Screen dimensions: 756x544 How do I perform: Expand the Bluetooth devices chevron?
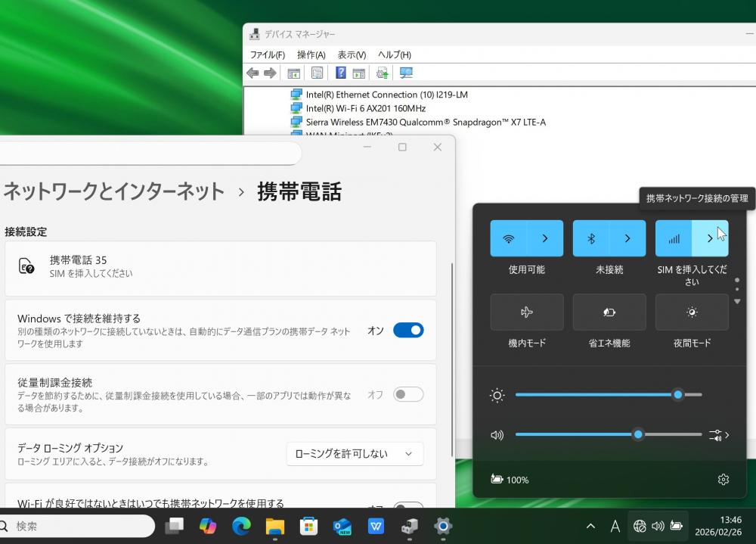click(627, 238)
